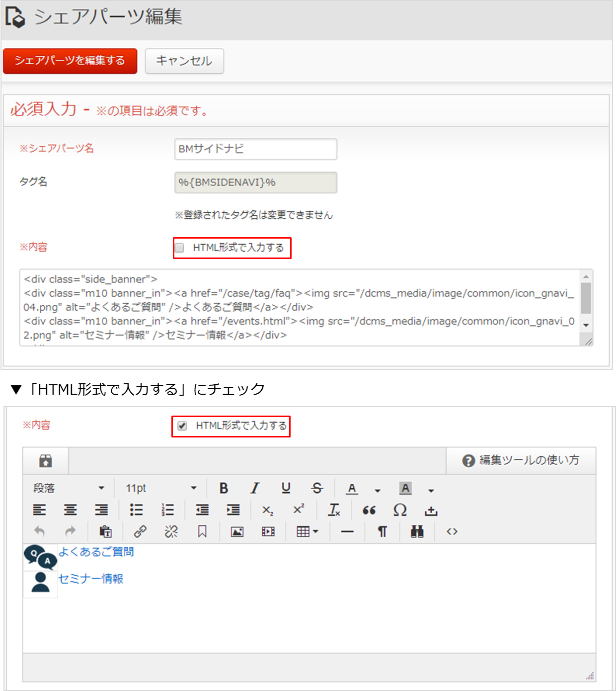Screen dimensions: 616x691
Task: Click the blockquote quotation marks icon
Action: click(x=369, y=510)
